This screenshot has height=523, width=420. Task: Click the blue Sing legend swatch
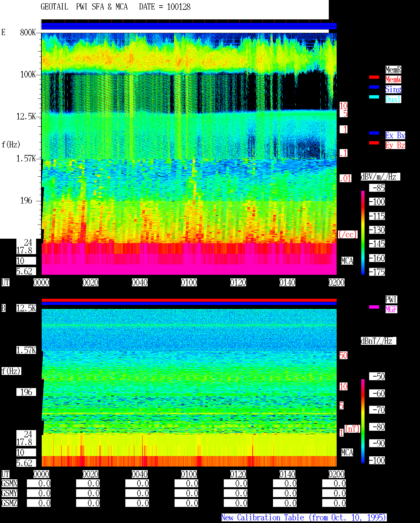[374, 87]
